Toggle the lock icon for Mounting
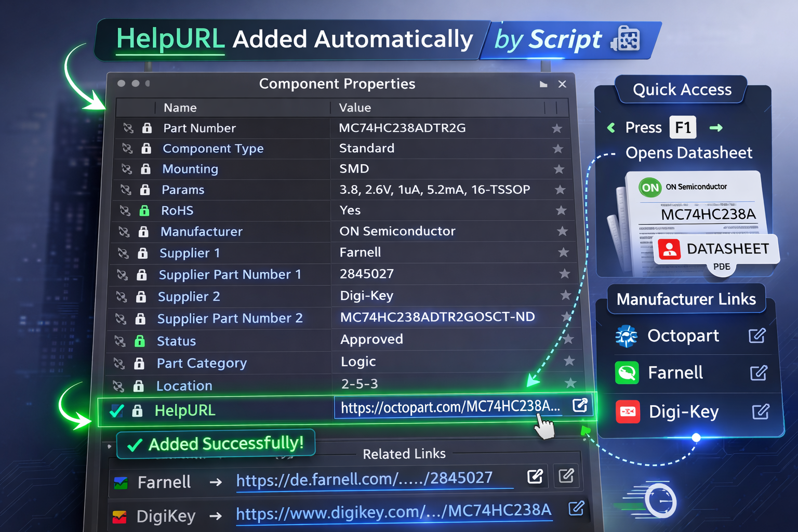This screenshot has width=798, height=532. click(145, 169)
